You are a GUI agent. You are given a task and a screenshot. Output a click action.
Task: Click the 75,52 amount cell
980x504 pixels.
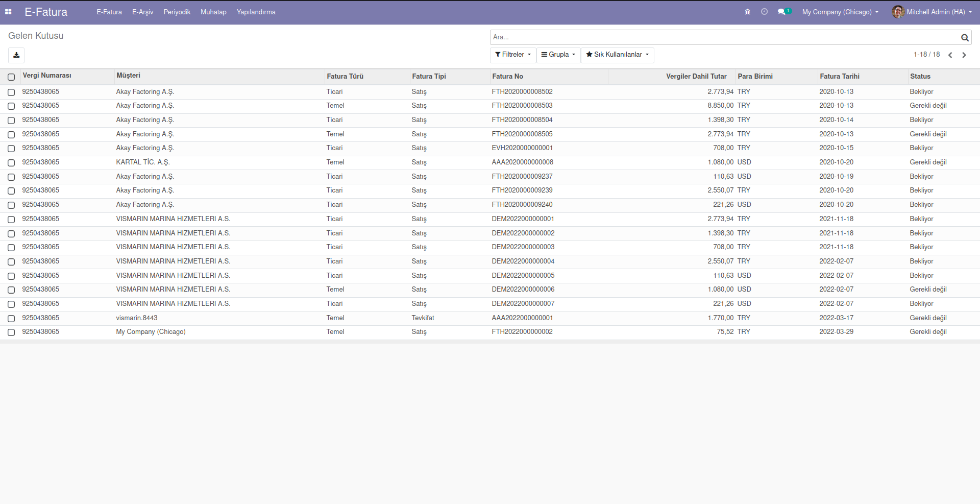[725, 332]
